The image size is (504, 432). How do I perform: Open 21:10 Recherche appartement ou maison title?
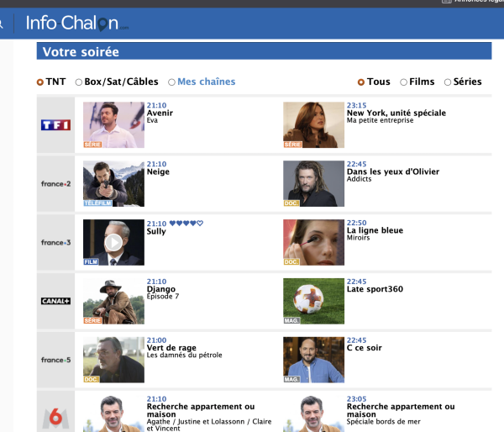click(x=201, y=410)
